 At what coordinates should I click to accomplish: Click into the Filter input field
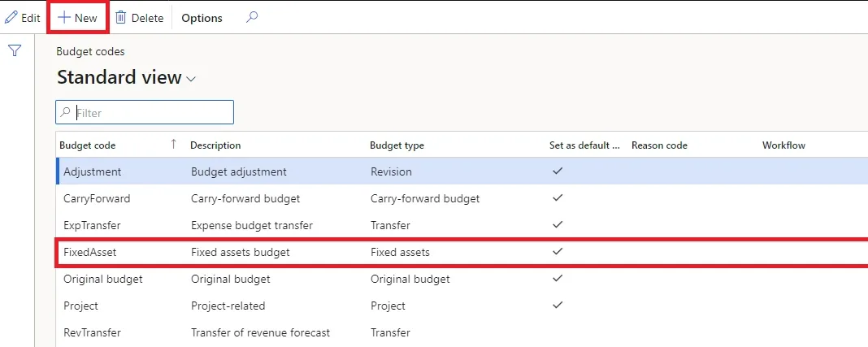pos(145,112)
